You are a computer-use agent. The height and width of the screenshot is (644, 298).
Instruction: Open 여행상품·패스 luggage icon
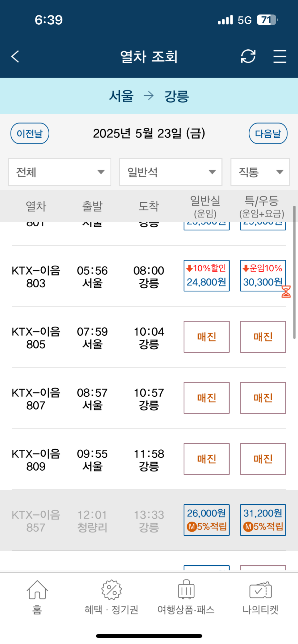click(186, 589)
